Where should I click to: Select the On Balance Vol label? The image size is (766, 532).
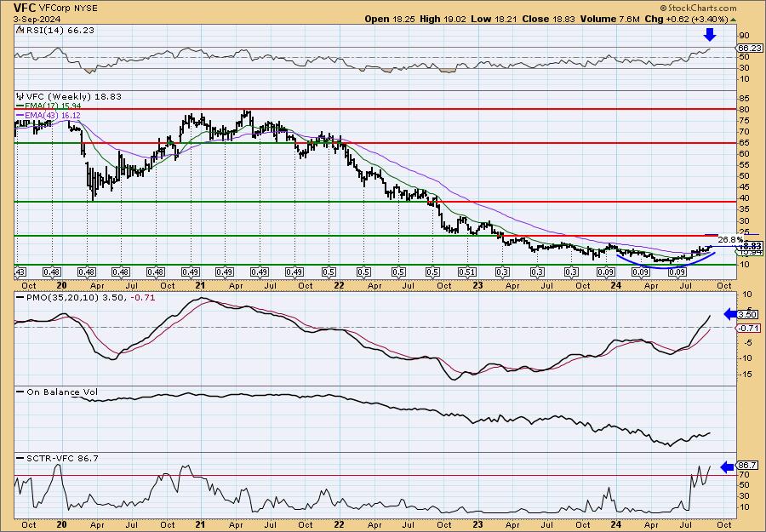[61, 392]
